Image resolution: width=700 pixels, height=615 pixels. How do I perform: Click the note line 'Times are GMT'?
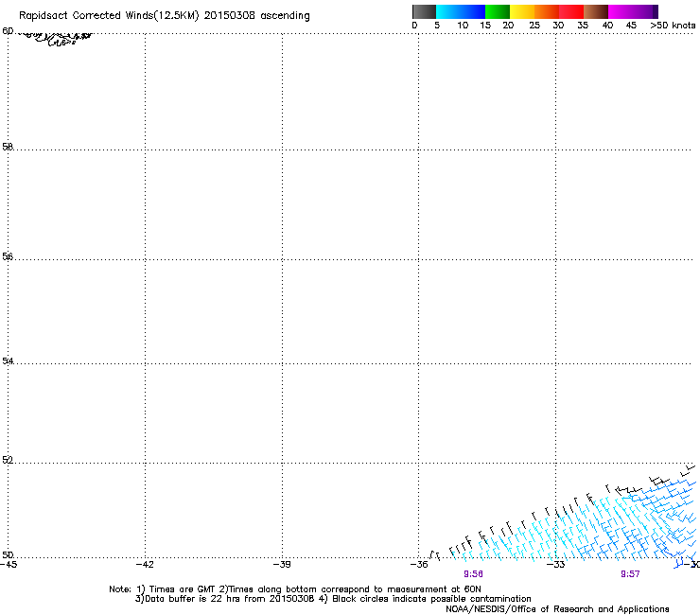click(294, 589)
